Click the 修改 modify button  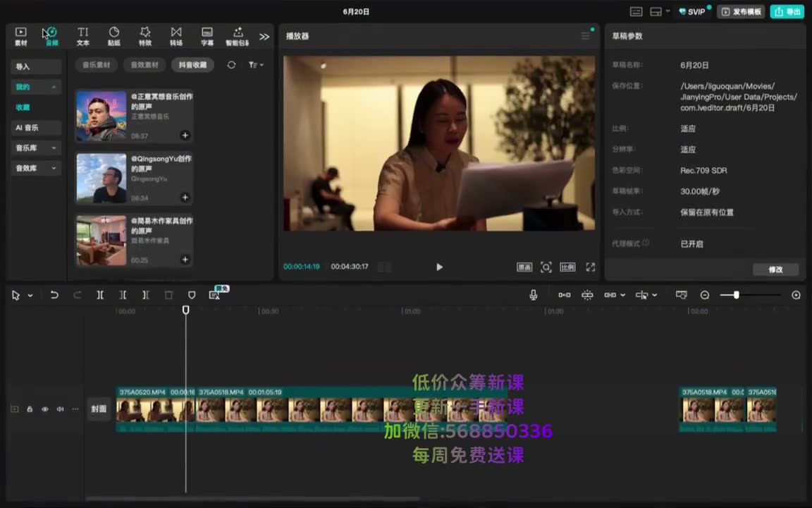tap(775, 270)
